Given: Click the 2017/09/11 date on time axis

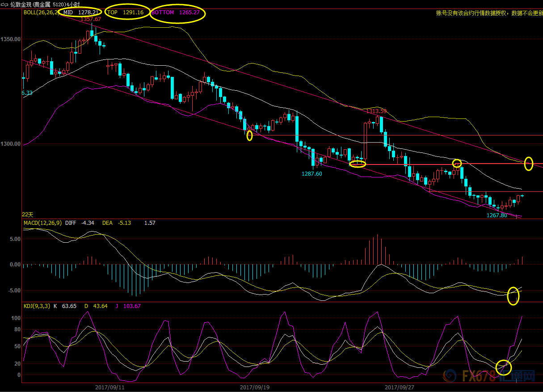Looking at the screenshot, I should pos(109,387).
